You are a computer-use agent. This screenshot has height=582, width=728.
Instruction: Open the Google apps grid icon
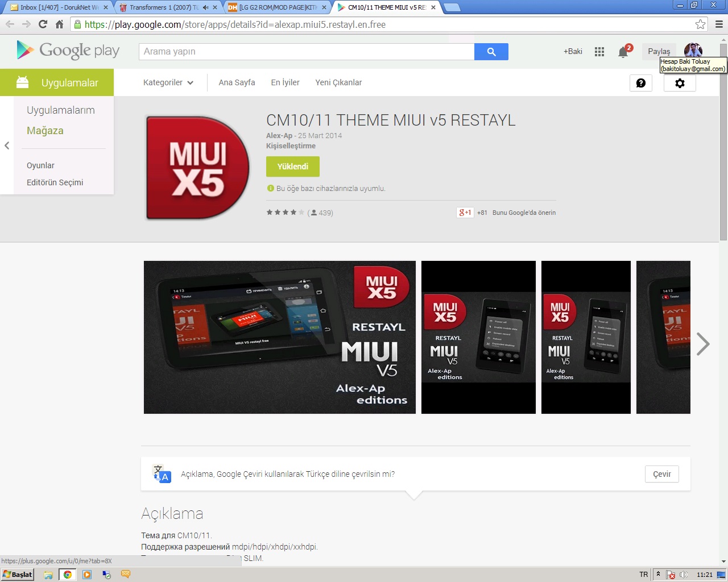coord(599,52)
